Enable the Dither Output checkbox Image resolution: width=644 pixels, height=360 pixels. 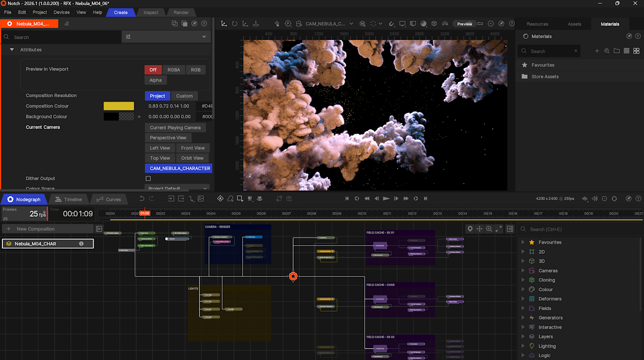coord(148,179)
